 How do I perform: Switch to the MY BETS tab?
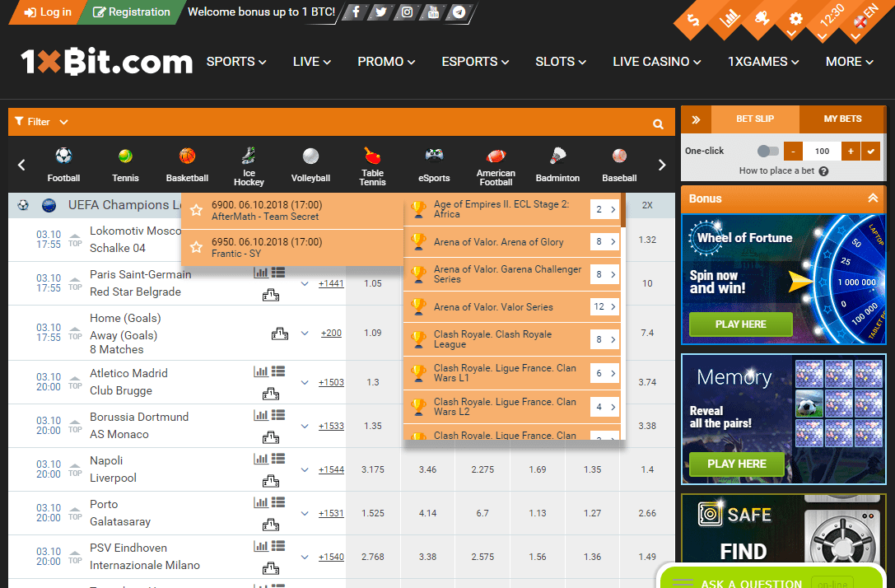[x=842, y=119]
